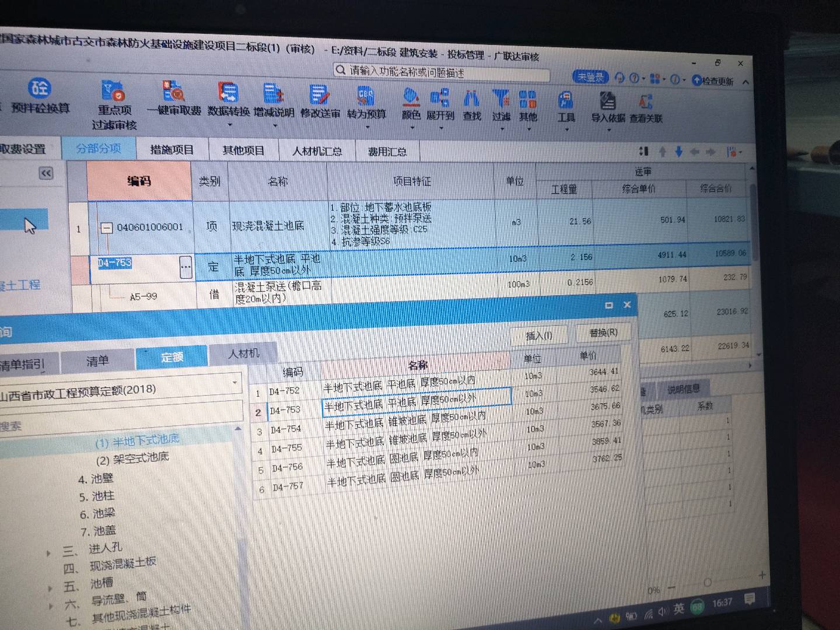Switch to the 措施项目 tab
Screen dimensions: 840x630
(x=171, y=150)
